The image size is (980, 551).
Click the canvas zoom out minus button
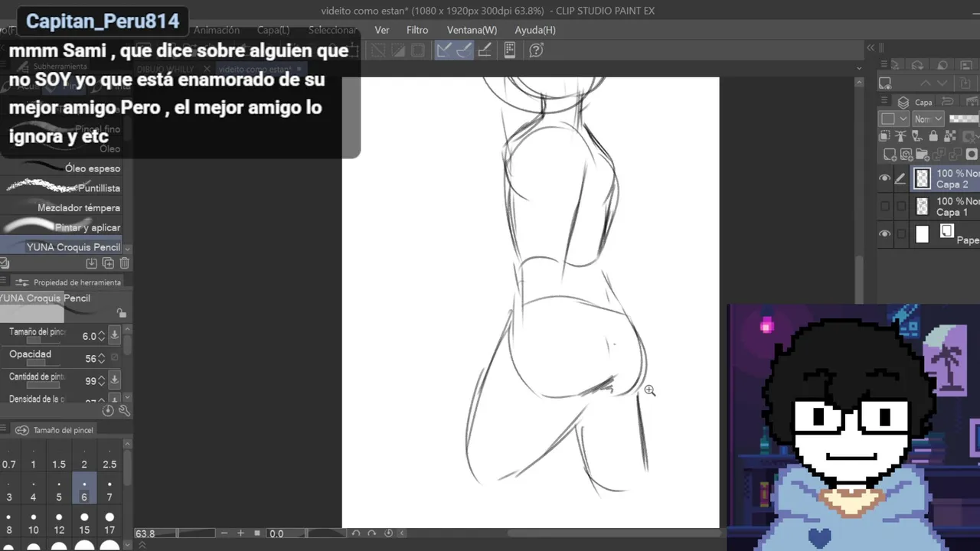click(x=224, y=533)
